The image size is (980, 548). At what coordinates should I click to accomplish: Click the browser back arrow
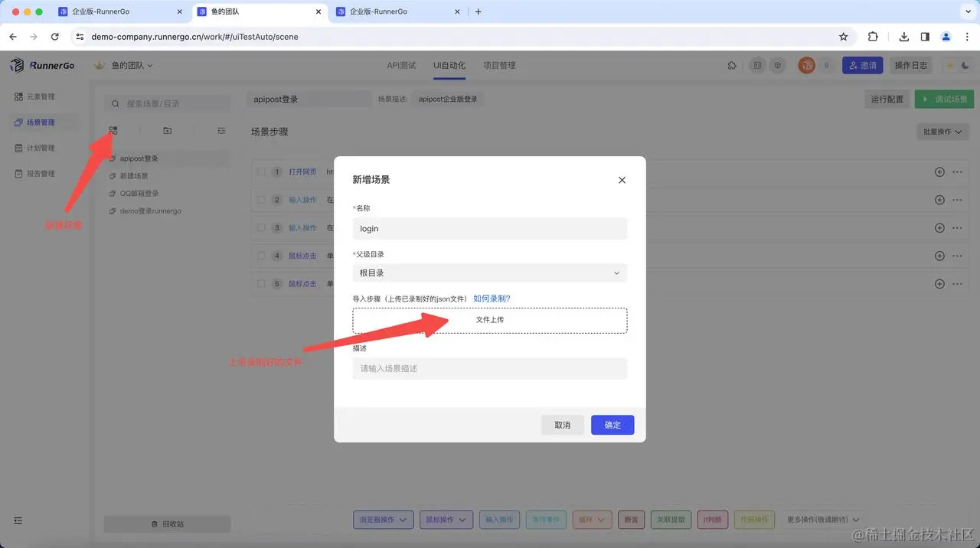coord(13,36)
